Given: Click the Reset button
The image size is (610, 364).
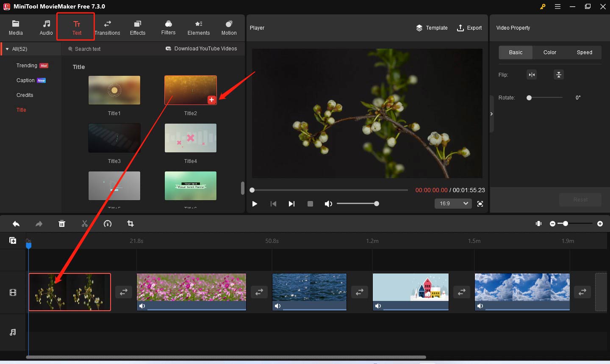Looking at the screenshot, I should (x=580, y=200).
